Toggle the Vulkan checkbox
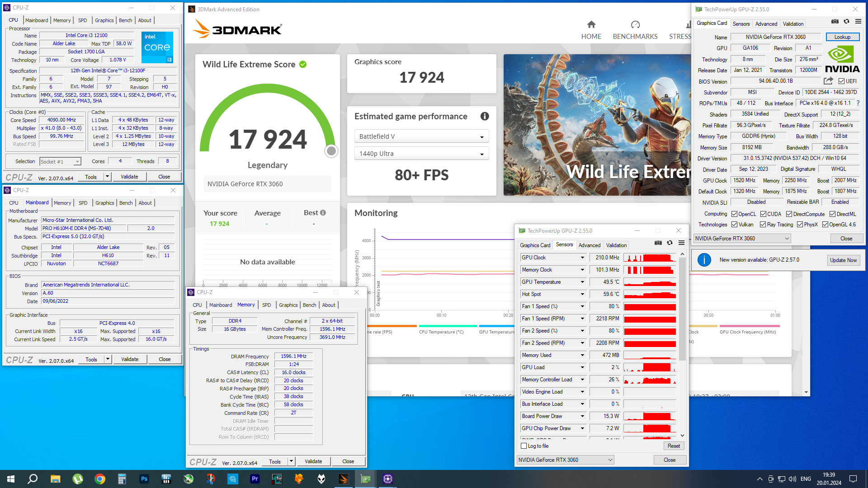The image size is (868, 488). pos(734,225)
